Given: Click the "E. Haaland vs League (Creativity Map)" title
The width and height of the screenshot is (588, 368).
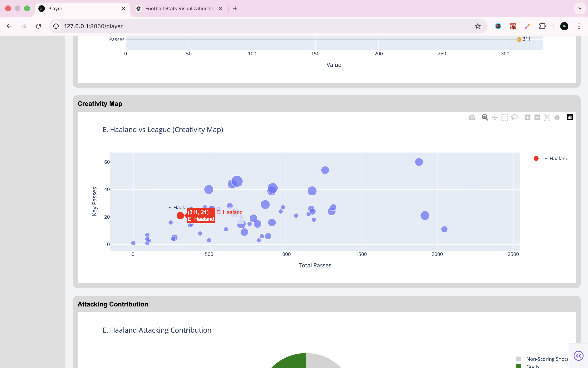Looking at the screenshot, I should (163, 130).
